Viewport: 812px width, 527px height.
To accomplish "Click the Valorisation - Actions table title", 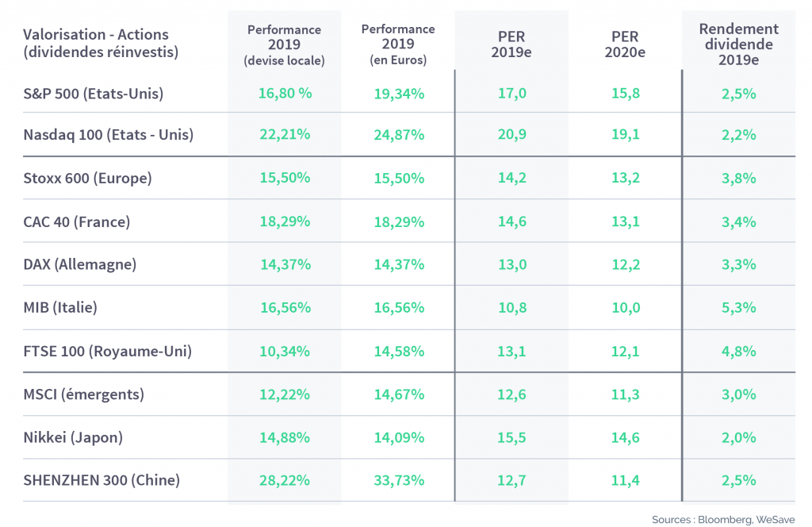I will (x=101, y=43).
